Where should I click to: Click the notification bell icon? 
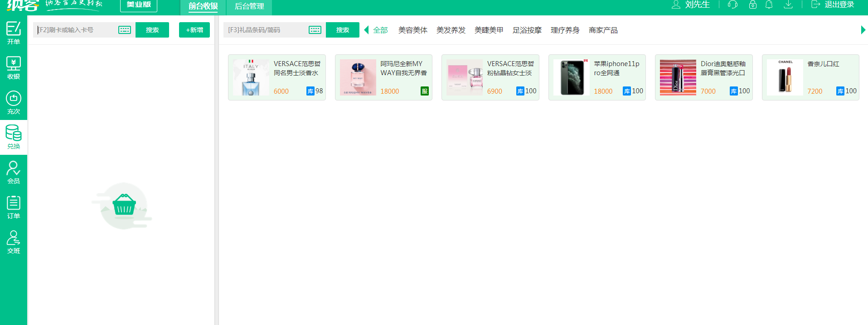(769, 5)
